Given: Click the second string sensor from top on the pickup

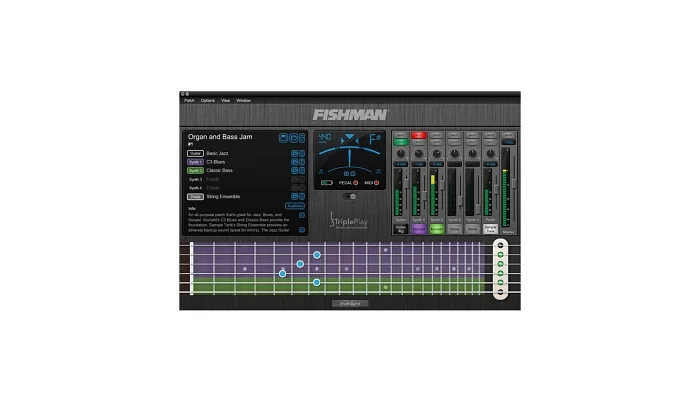Looking at the screenshot, I should point(500,254).
